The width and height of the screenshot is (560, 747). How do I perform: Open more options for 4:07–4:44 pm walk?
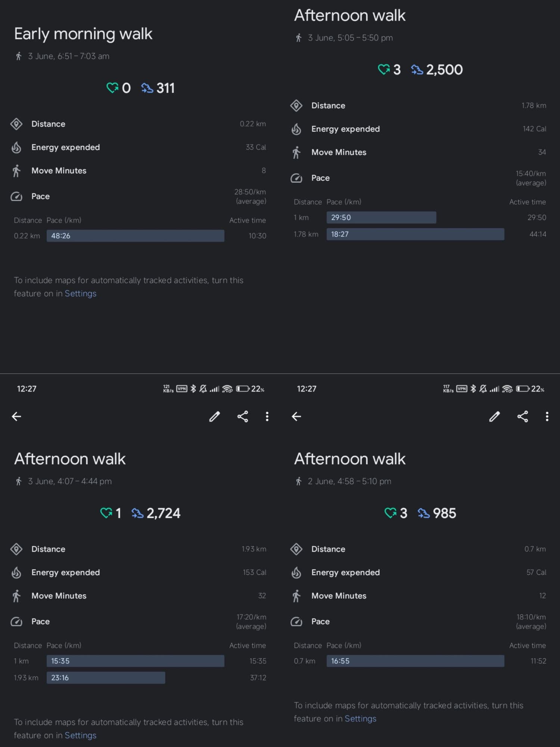tap(267, 416)
